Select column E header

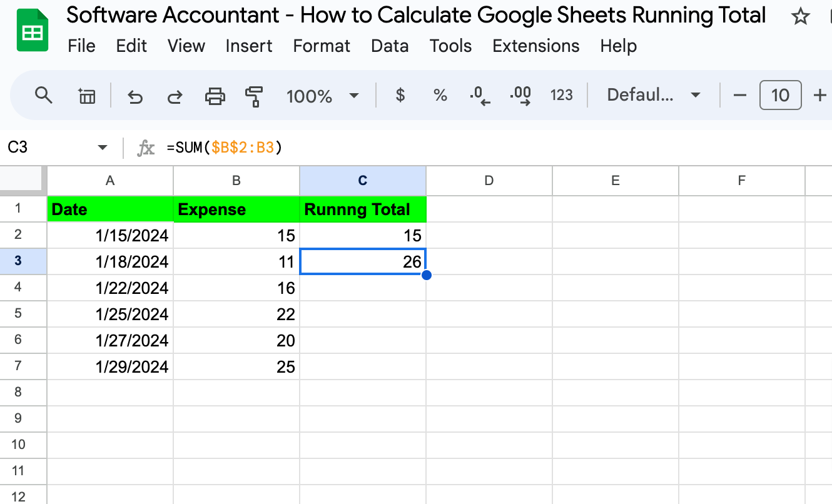click(x=616, y=181)
